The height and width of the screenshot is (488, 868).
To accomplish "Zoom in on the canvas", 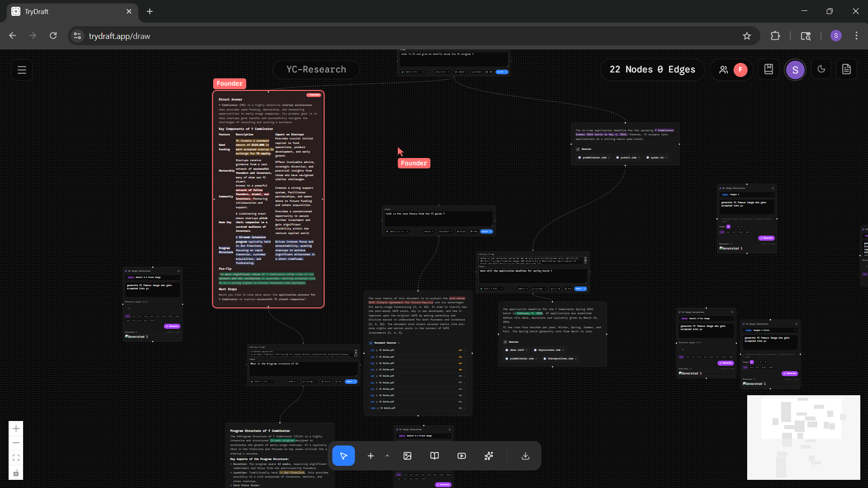I will pos(16,428).
